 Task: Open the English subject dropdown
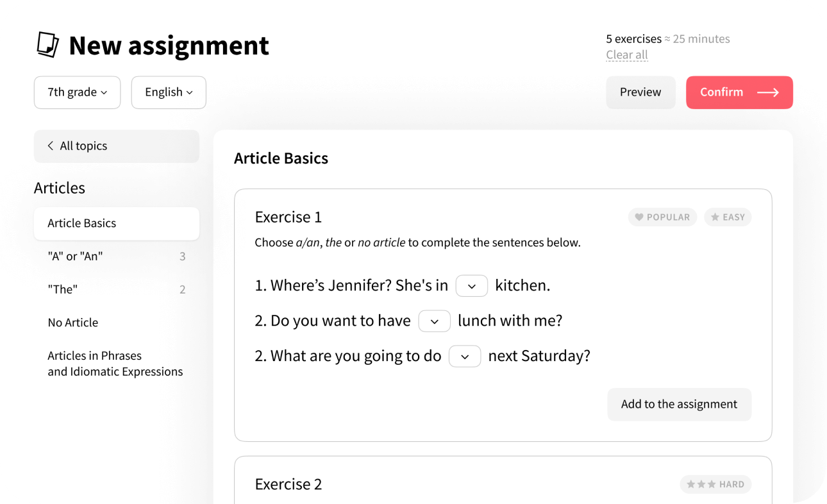(x=169, y=92)
